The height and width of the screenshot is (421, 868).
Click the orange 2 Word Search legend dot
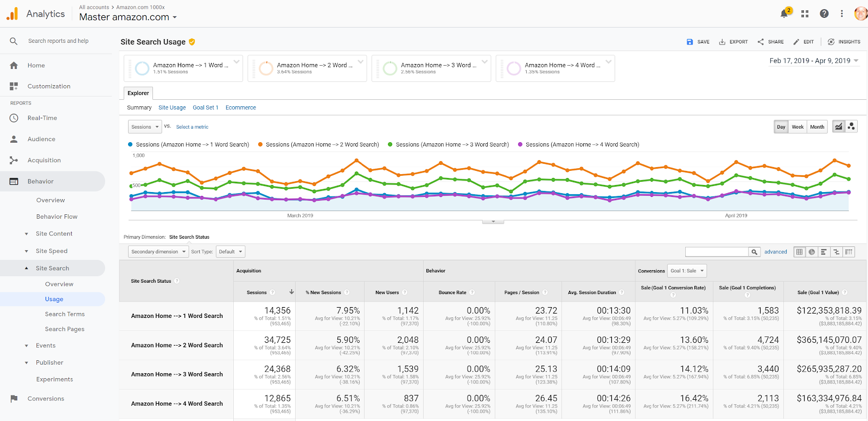260,144
